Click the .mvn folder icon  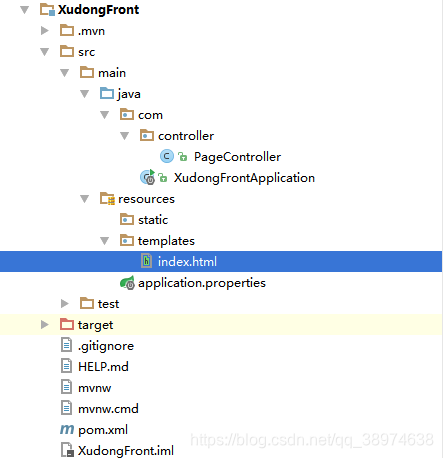[x=67, y=30]
